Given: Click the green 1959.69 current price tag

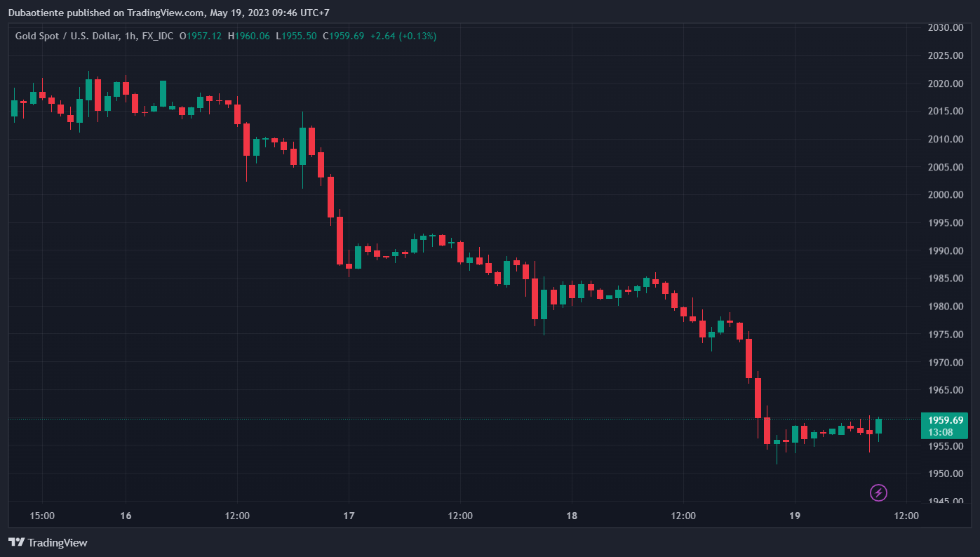Looking at the screenshot, I should coord(945,420).
